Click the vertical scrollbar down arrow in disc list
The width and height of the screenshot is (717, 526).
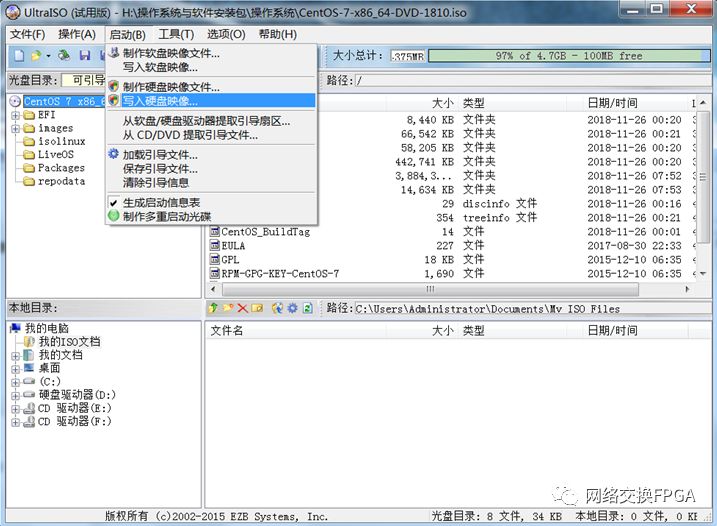pyautogui.click(x=702, y=274)
